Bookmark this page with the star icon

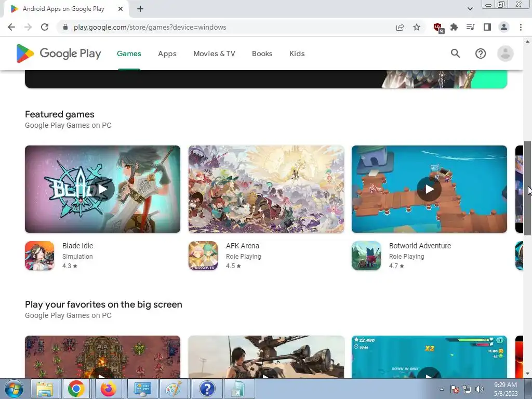tap(417, 27)
